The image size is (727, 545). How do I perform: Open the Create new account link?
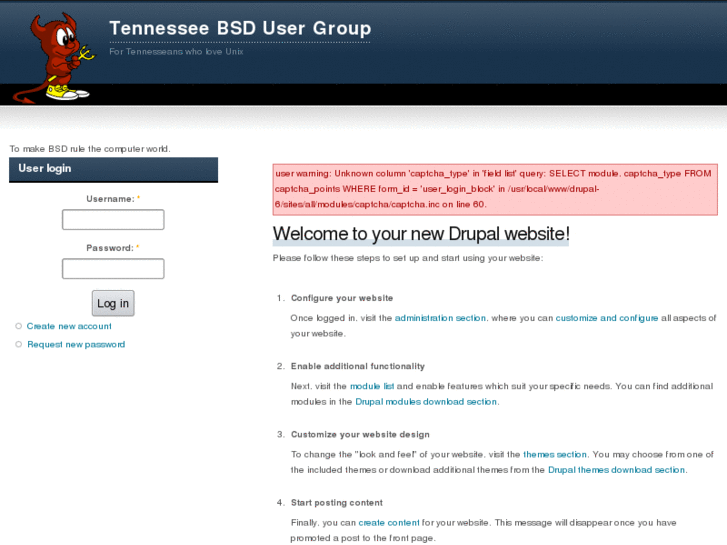69,326
